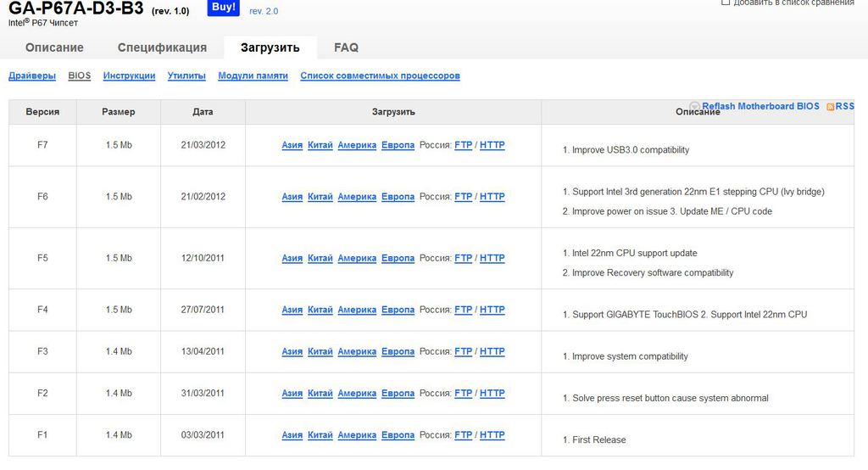Select the Загрузить tab

coord(270,48)
